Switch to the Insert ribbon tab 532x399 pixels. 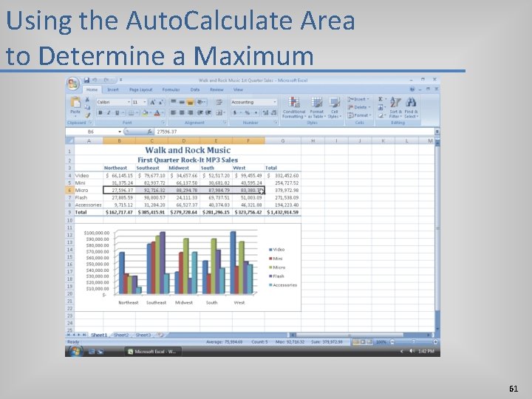tap(113, 90)
